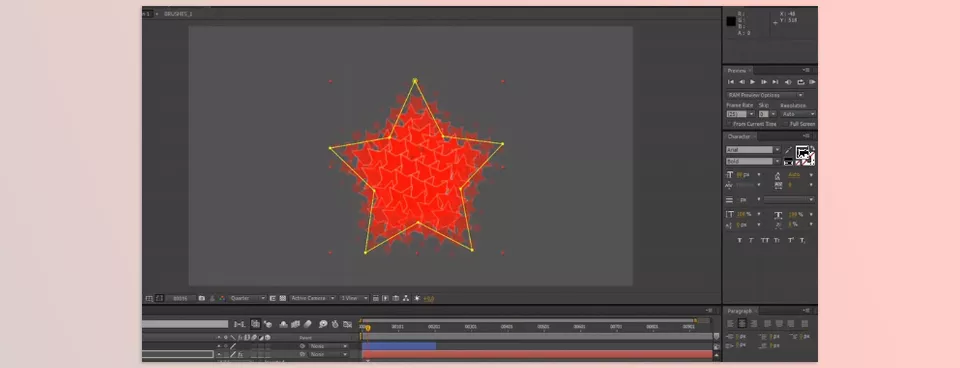The width and height of the screenshot is (960, 368).
Task: Align paragraph text left
Action: [x=730, y=323]
